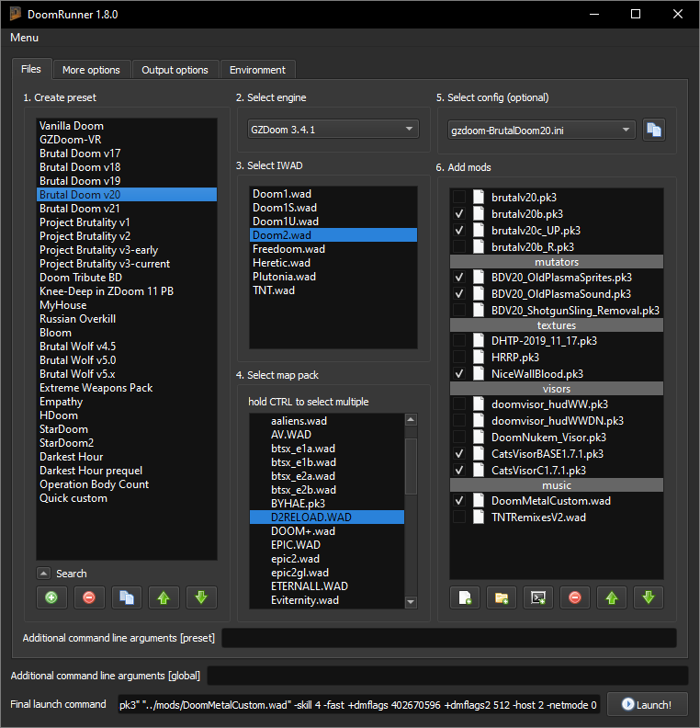Focus global additional command line arguments field
Viewport: 700px width, 728px height.
pos(447,676)
